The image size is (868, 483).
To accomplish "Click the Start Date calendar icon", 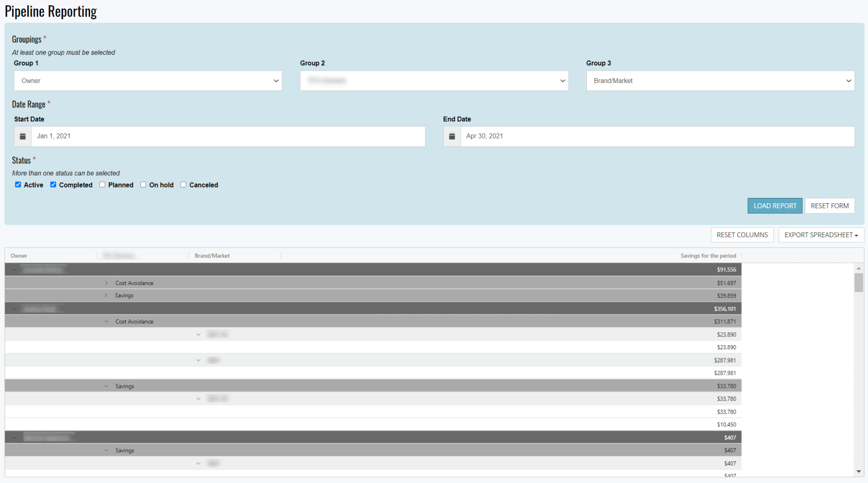I will tap(23, 136).
